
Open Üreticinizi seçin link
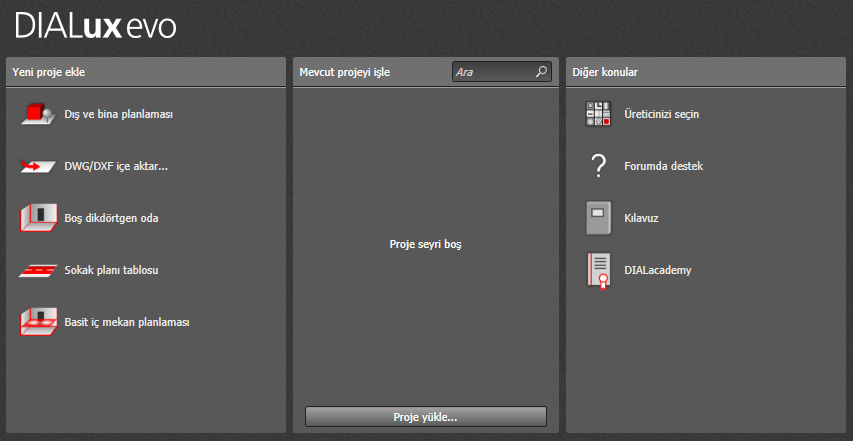click(x=662, y=114)
